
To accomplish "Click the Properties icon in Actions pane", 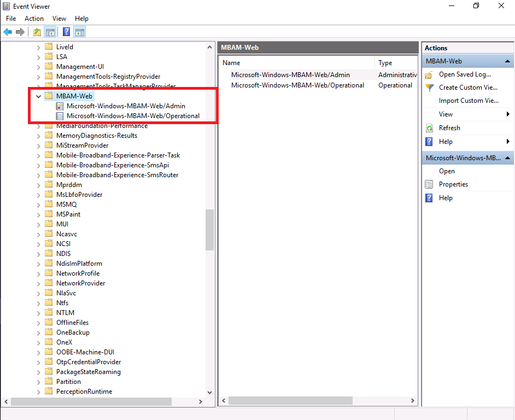I will [x=429, y=184].
